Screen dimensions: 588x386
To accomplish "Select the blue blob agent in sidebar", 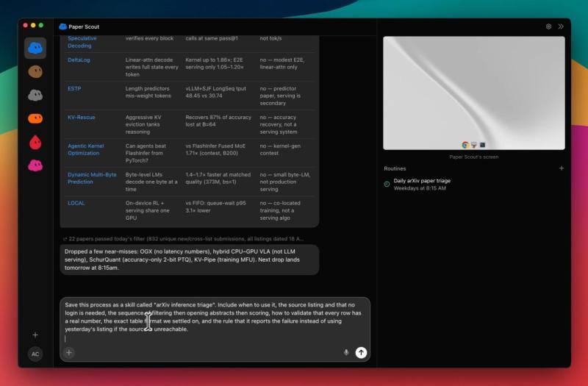I will pos(35,48).
